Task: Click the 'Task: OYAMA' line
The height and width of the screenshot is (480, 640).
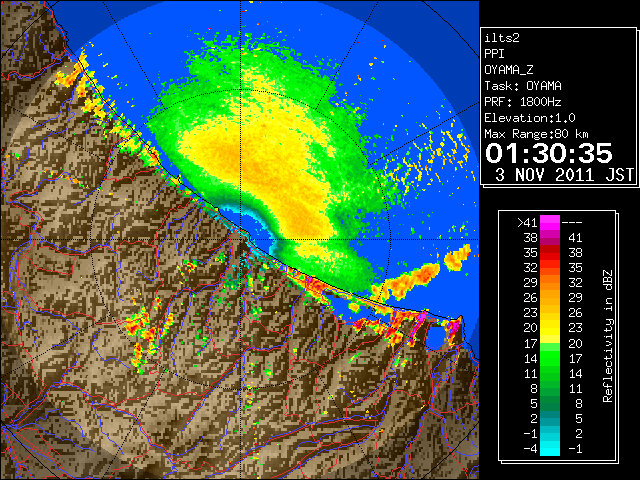Action: pyautogui.click(x=523, y=86)
